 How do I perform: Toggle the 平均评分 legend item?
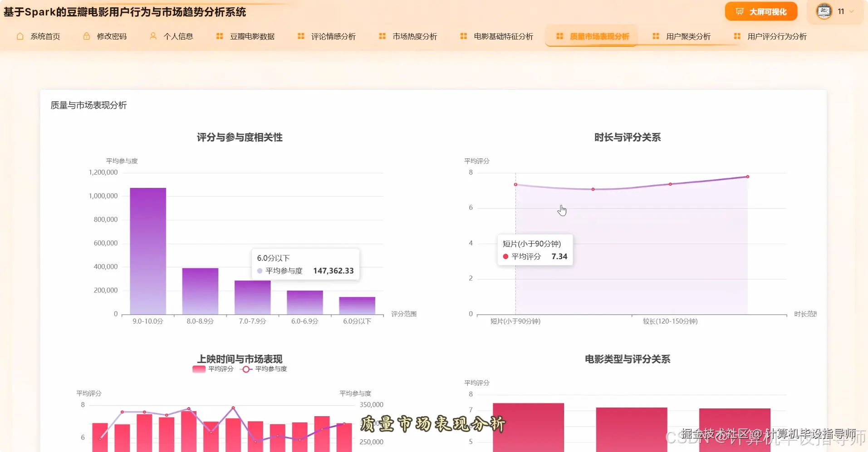click(213, 369)
